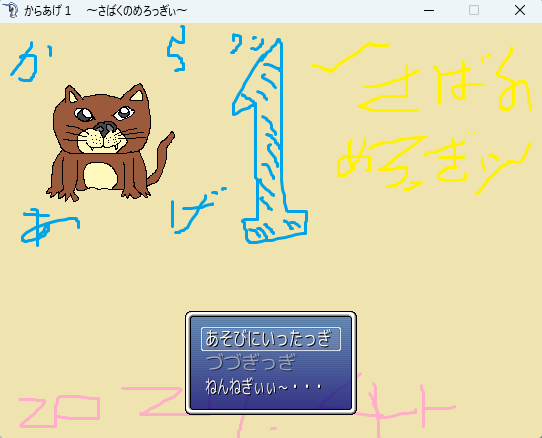Viewport: 542px width, 438px height.
Task: Click the game window's title bar icon
Action: (10, 10)
